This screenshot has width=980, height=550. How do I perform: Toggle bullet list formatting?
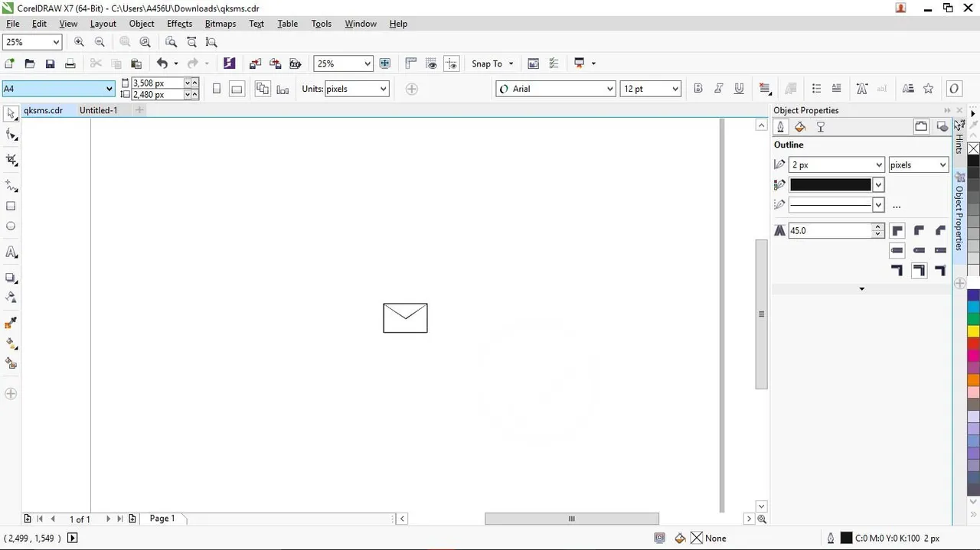click(816, 89)
